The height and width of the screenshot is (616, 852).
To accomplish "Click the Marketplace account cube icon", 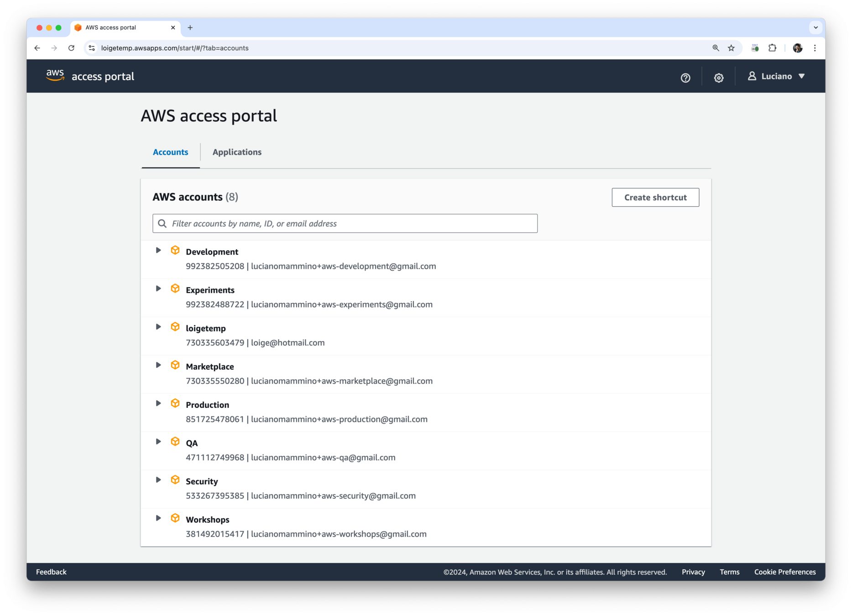I will click(x=175, y=365).
